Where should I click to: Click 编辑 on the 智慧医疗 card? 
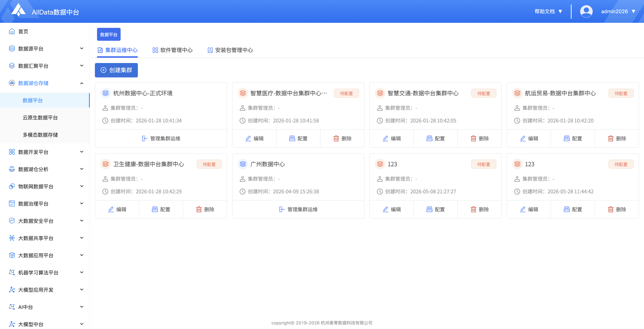click(x=254, y=139)
